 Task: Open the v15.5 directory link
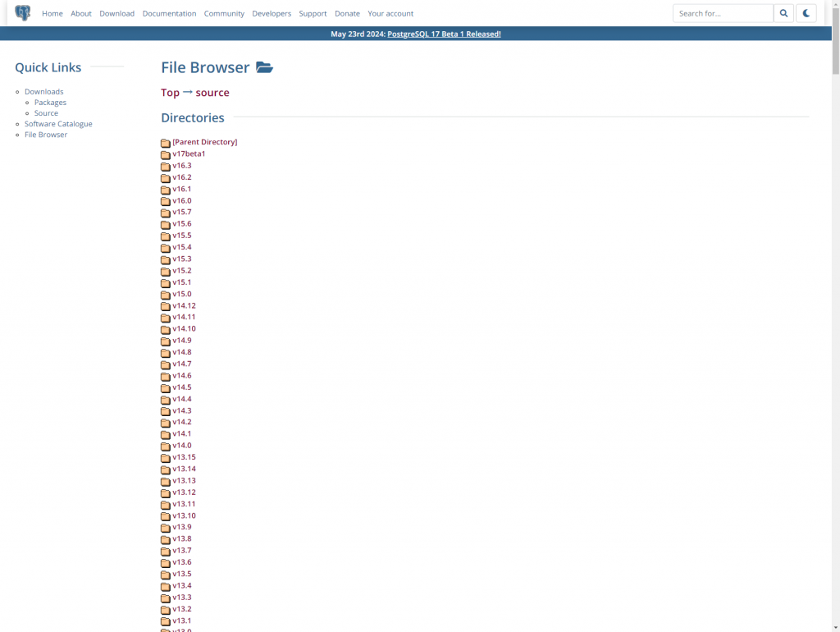(x=181, y=236)
